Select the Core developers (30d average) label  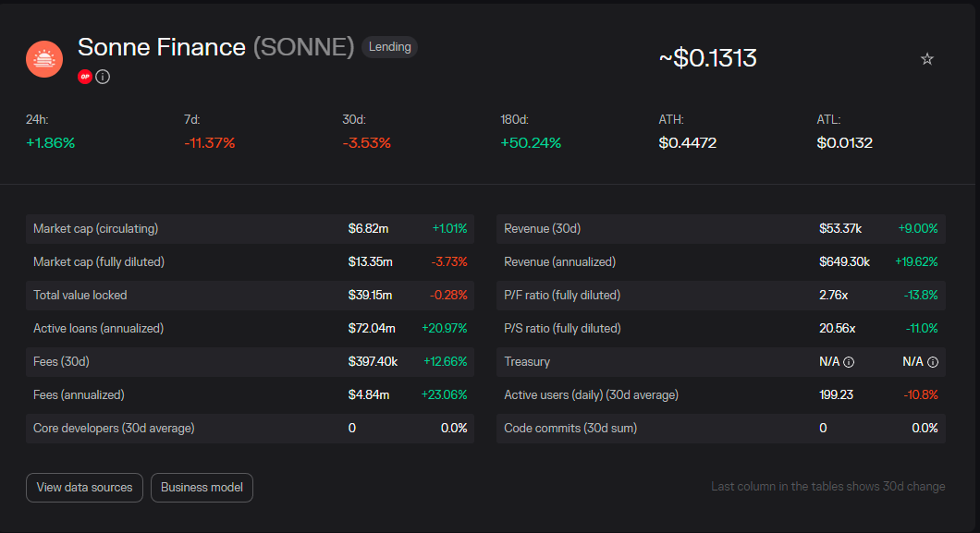tap(114, 428)
